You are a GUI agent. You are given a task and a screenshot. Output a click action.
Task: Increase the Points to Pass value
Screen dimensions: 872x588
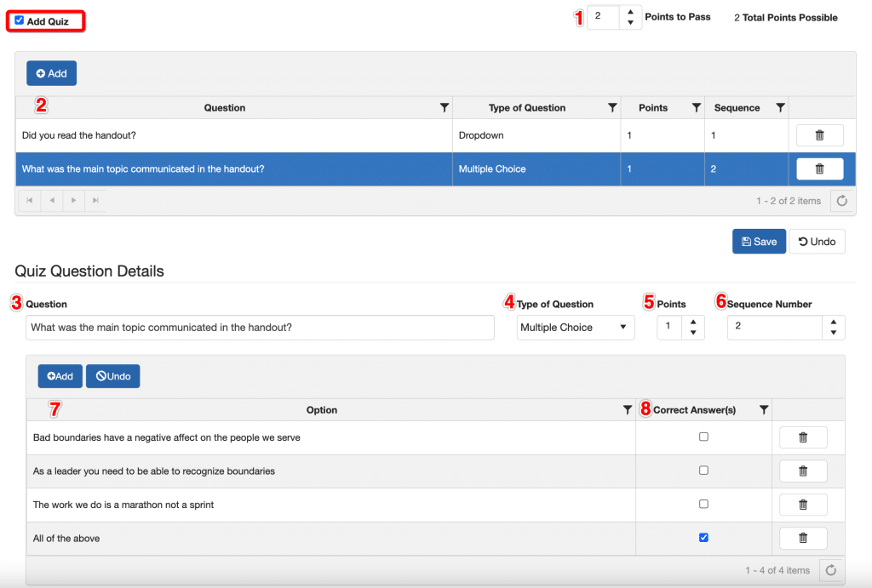pos(629,12)
